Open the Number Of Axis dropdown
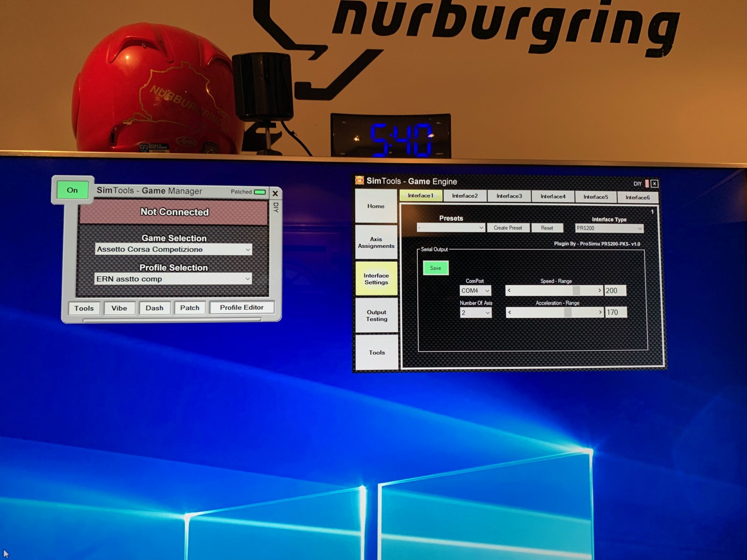 [x=476, y=313]
